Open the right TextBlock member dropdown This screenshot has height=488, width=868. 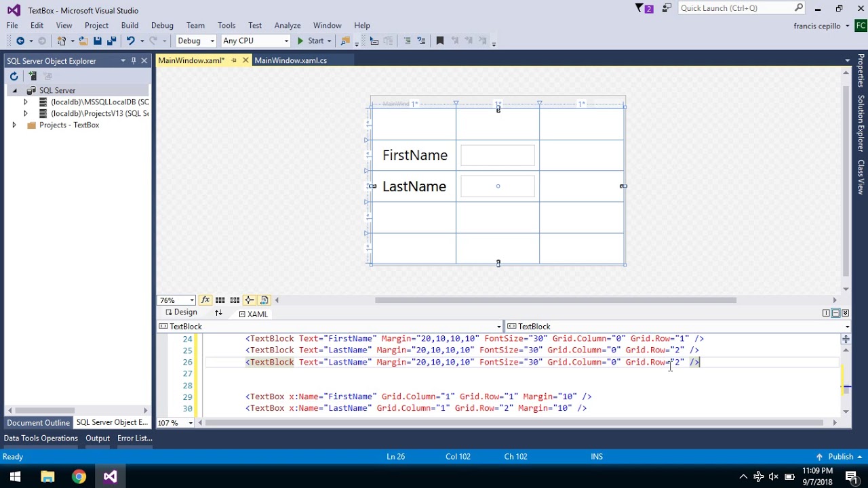pos(848,327)
